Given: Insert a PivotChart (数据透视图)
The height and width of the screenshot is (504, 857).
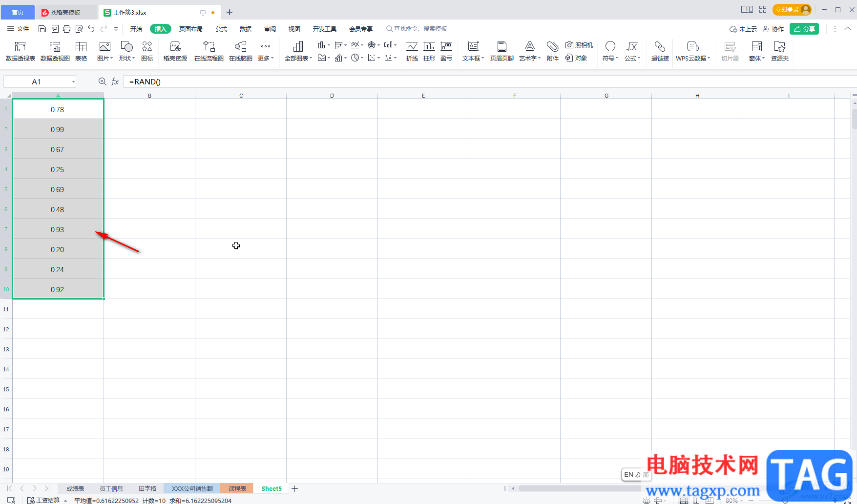Looking at the screenshot, I should [x=55, y=51].
